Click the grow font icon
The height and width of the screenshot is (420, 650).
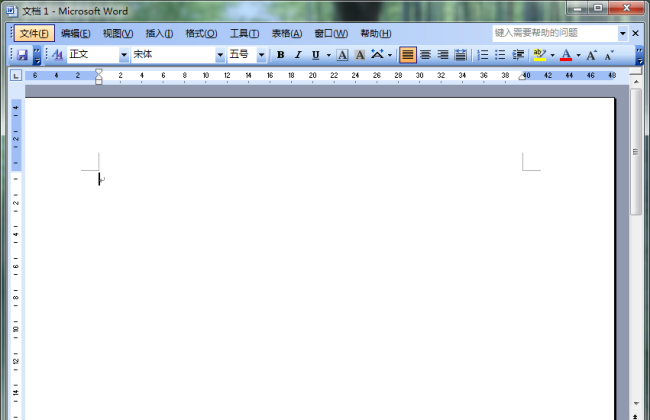pyautogui.click(x=592, y=55)
